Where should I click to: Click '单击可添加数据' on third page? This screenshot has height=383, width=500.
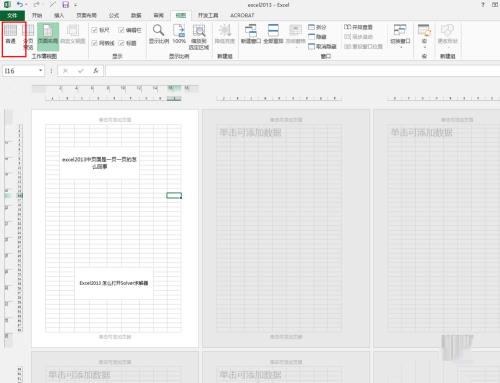tap(422, 132)
